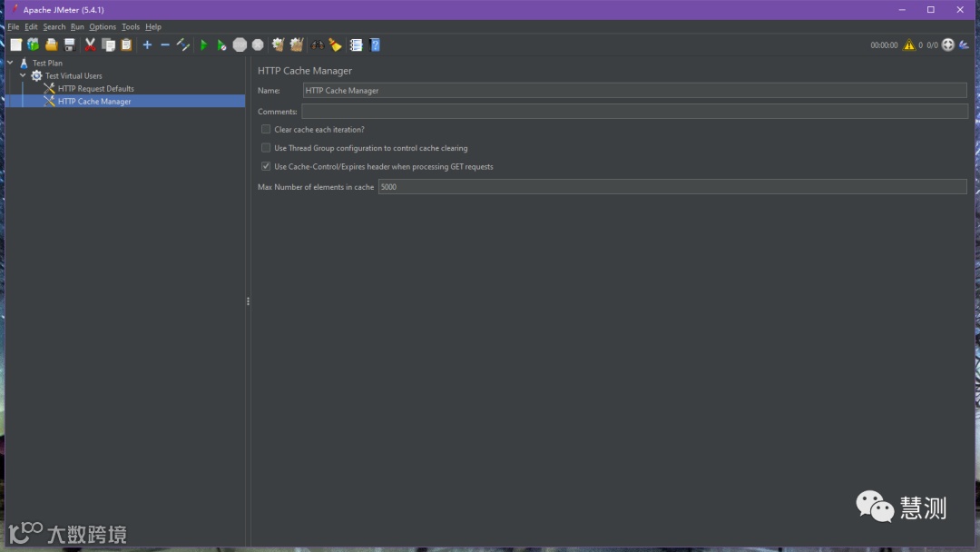Viewport: 980px width, 552px height.
Task: Open the Templates icon in toolbar
Action: (34, 44)
